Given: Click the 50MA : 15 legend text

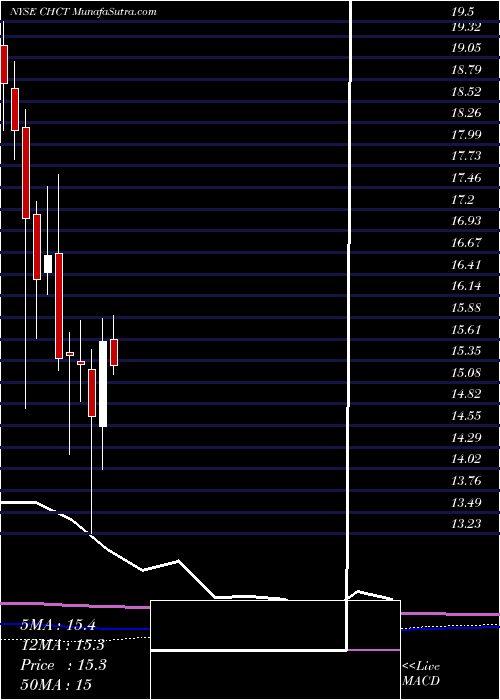Looking at the screenshot, I should [56, 684].
